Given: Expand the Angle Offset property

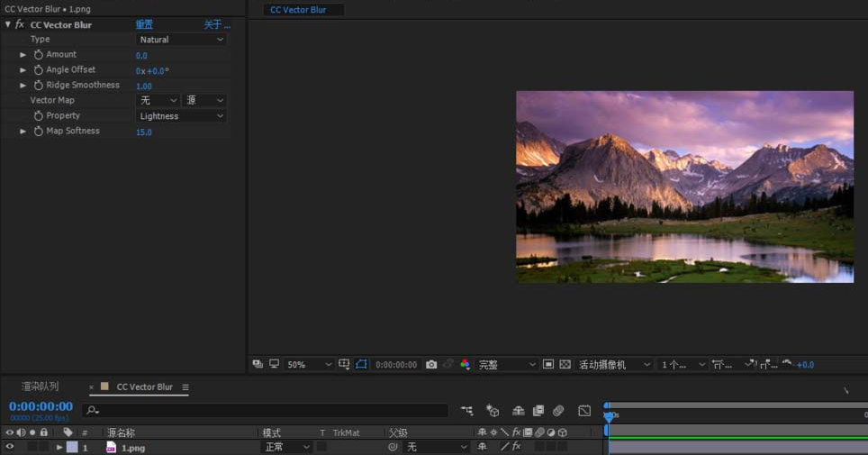Looking at the screenshot, I should tap(23, 70).
